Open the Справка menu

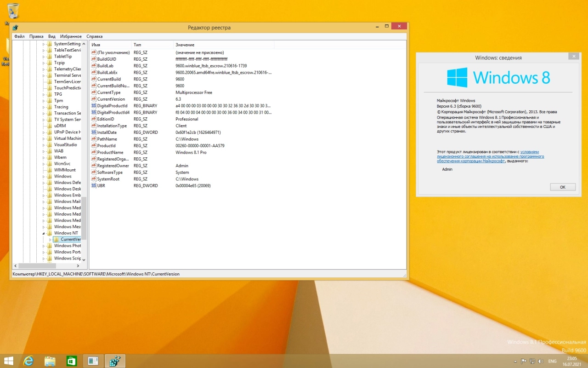point(95,36)
